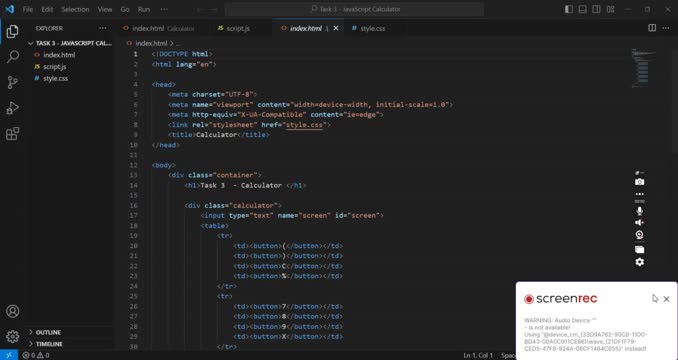This screenshot has height=360, width=678.
Task: Open the Manage gear in activity bar
Action: click(x=13, y=336)
